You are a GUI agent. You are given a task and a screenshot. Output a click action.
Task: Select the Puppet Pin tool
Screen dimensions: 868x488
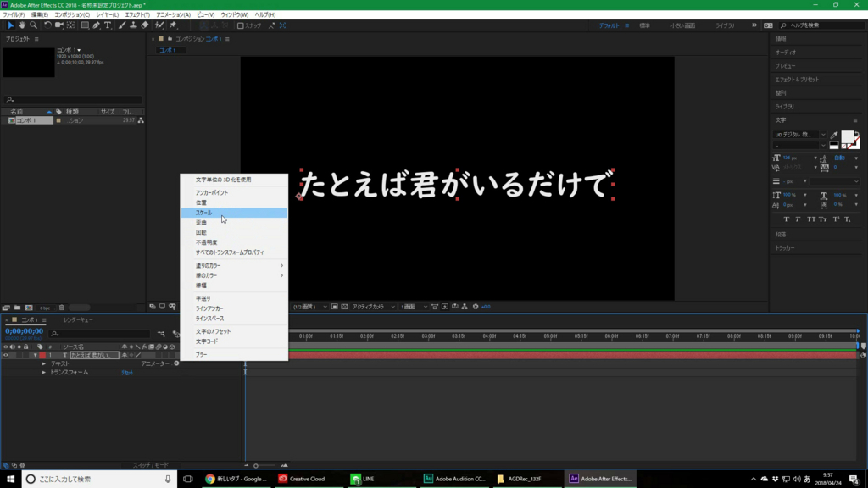[173, 25]
